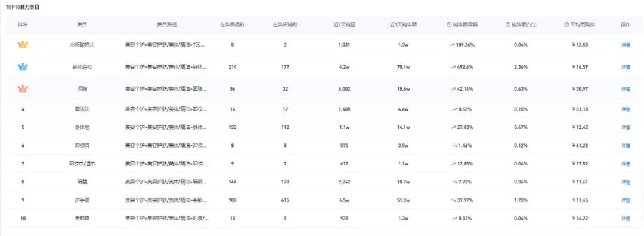The image size is (644, 236).
Task: Select the 卸妆膏 category name
Action: (x=82, y=145)
